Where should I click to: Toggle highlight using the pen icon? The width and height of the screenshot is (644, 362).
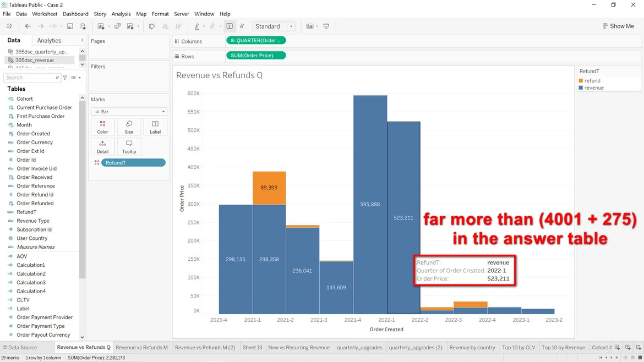(197, 26)
